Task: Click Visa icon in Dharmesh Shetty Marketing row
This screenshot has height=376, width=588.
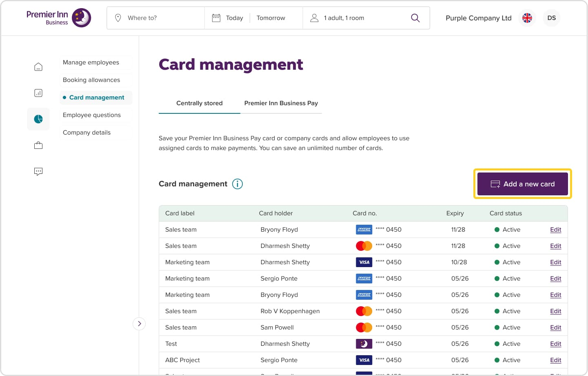Action: click(x=364, y=262)
